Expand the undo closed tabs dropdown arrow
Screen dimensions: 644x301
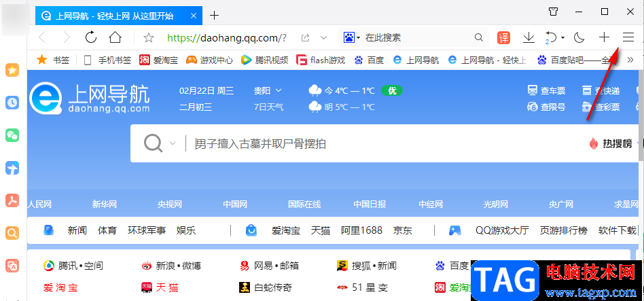pyautogui.click(x=562, y=38)
